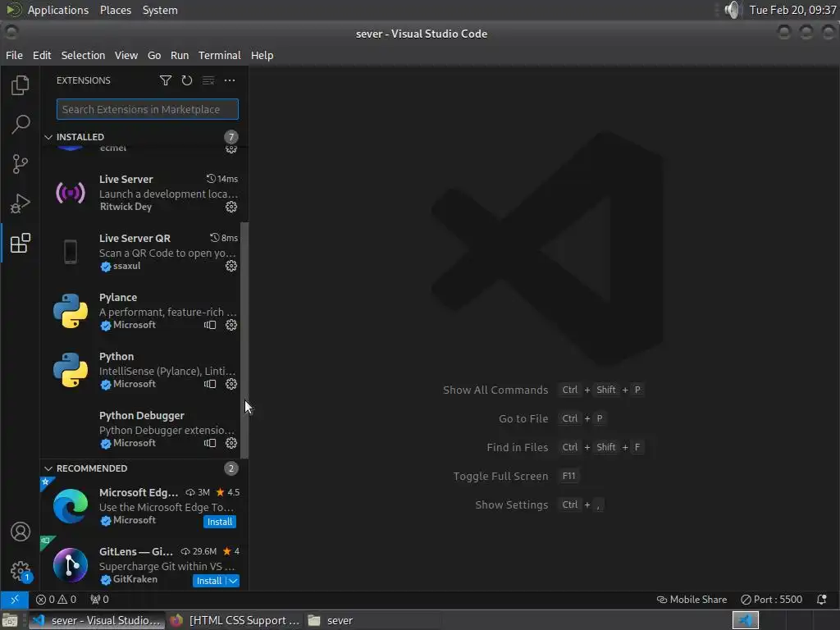Open the Edit menu

pyautogui.click(x=42, y=55)
